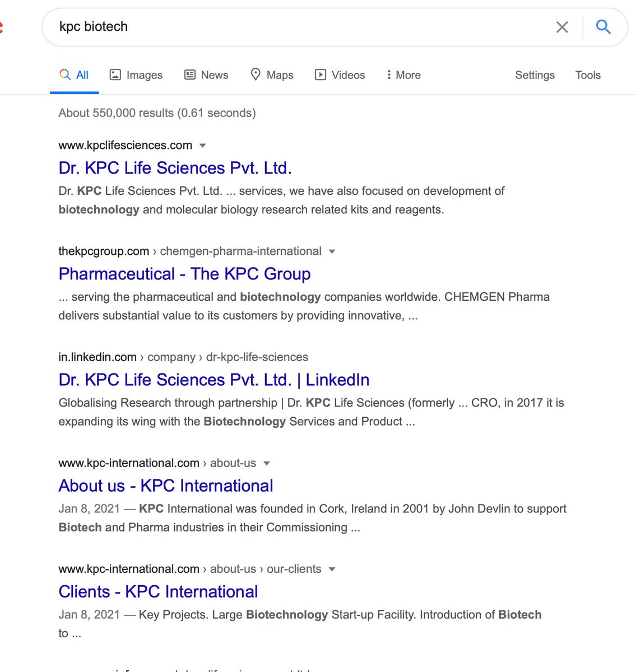Click snippet 'founded in Cork, Ireland in 2001'
Viewport: 636px width, 672px height.
(x=312, y=518)
